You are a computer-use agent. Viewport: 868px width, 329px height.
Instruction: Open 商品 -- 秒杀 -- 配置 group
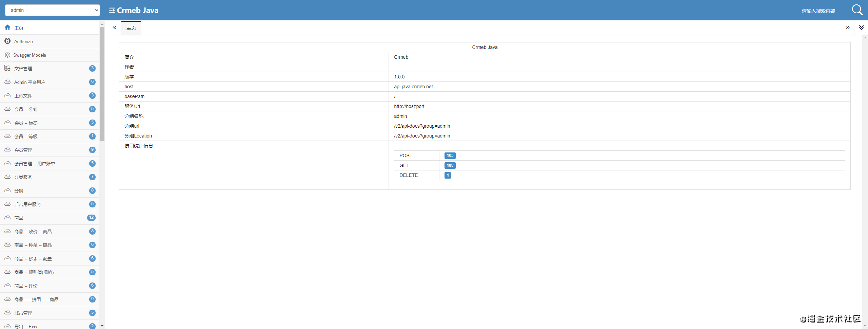pos(50,259)
